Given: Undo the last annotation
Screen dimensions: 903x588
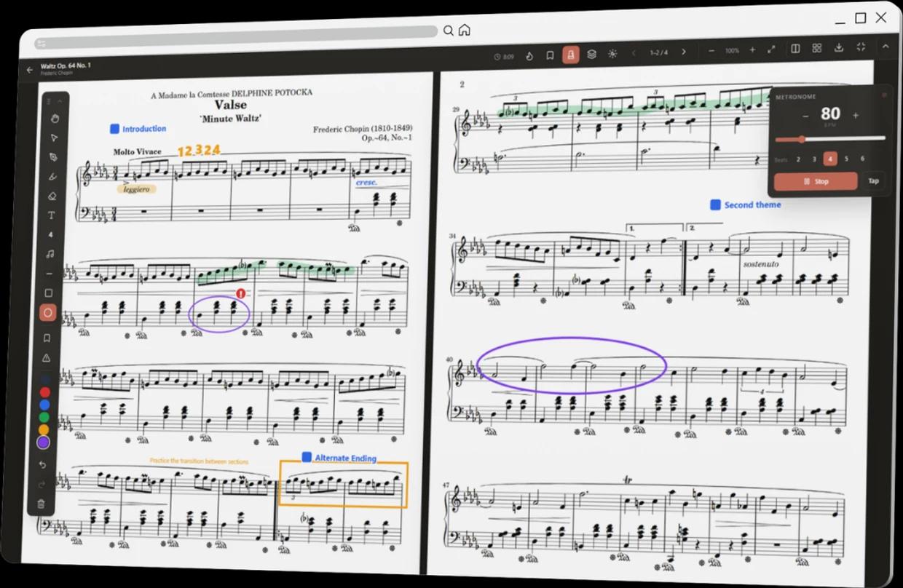Looking at the screenshot, I should click(42, 465).
